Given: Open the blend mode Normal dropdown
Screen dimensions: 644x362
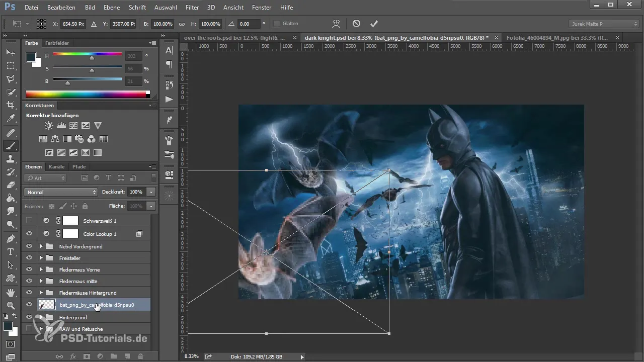Looking at the screenshot, I should tap(60, 192).
